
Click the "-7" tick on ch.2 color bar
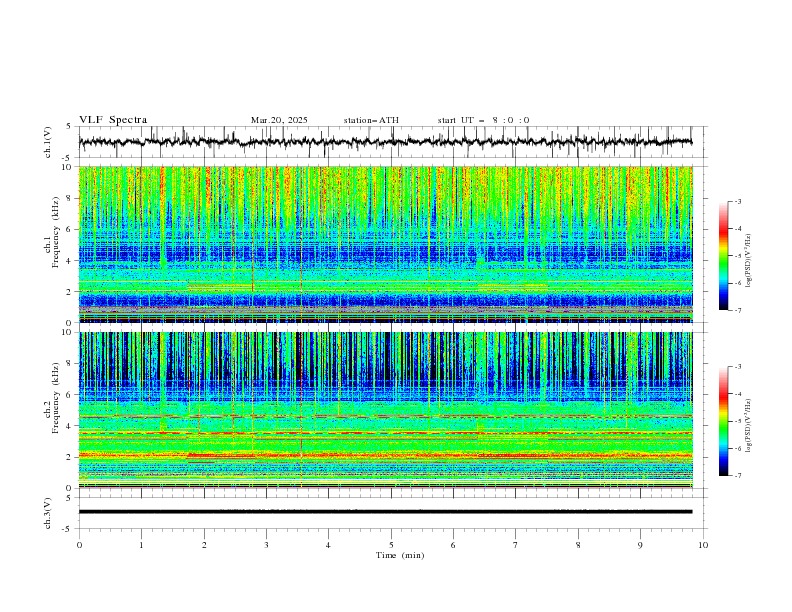(x=737, y=476)
